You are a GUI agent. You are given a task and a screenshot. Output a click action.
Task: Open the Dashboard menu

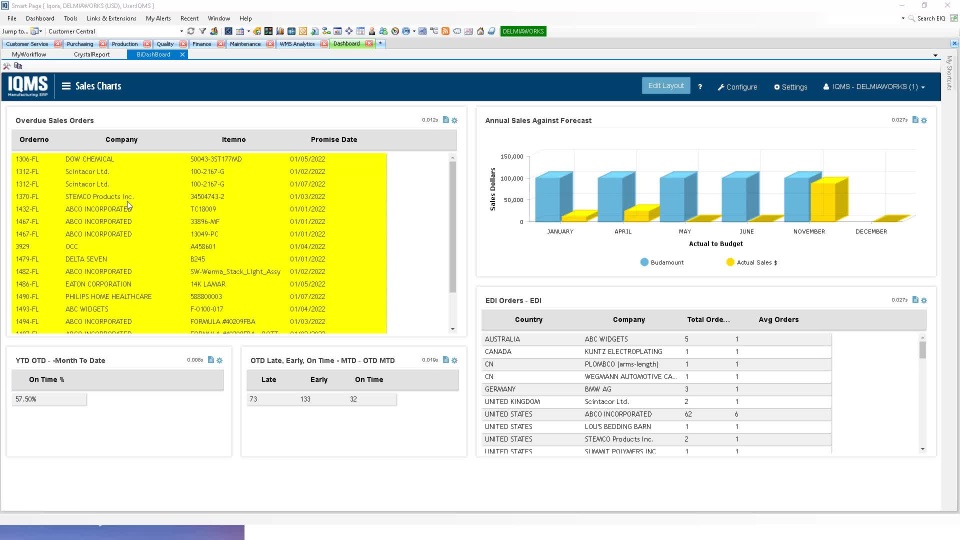[x=40, y=18]
